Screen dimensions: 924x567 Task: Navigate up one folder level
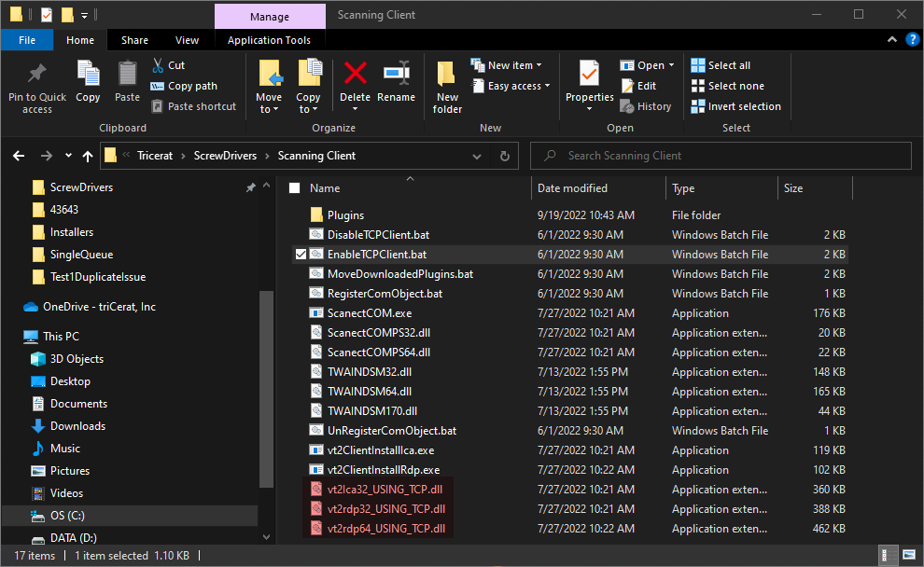[x=87, y=156]
